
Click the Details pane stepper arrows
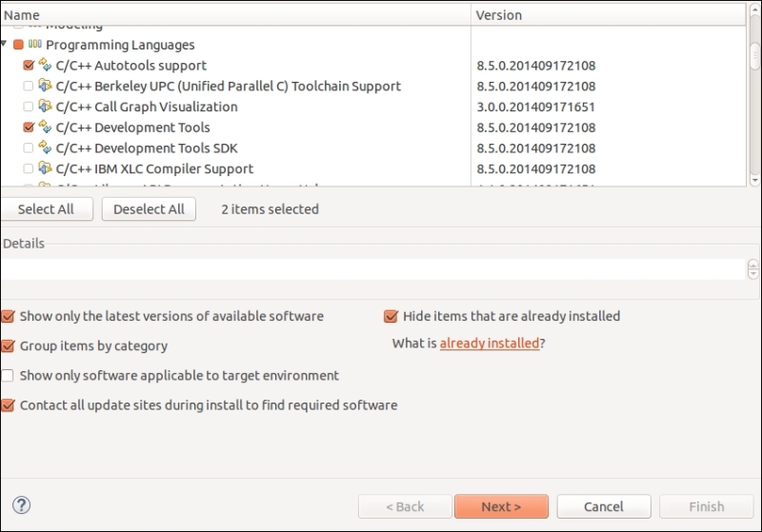(x=752, y=269)
